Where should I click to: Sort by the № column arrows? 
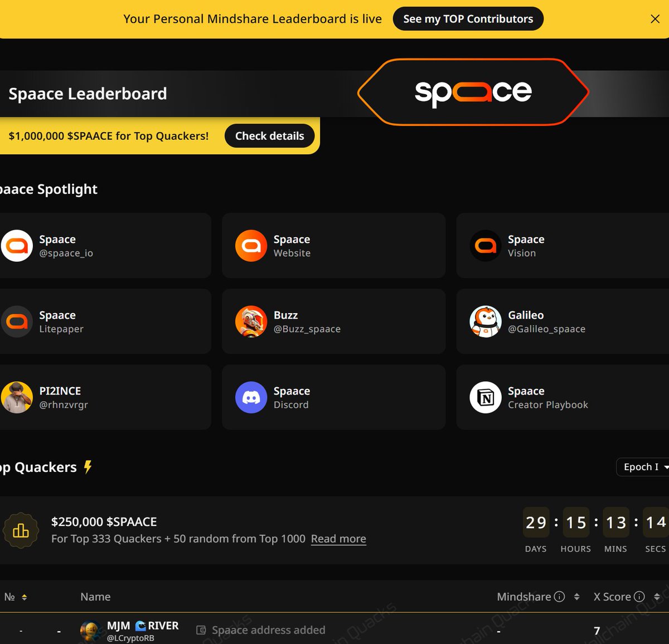click(25, 597)
